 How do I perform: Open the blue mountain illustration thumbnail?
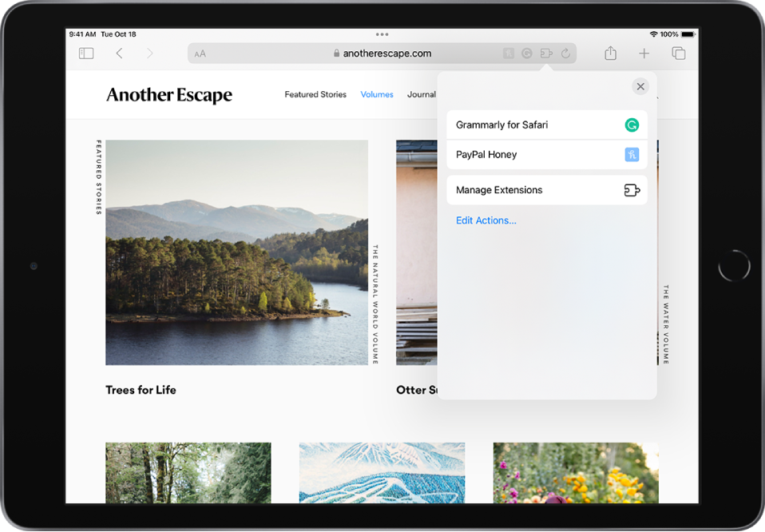382,472
